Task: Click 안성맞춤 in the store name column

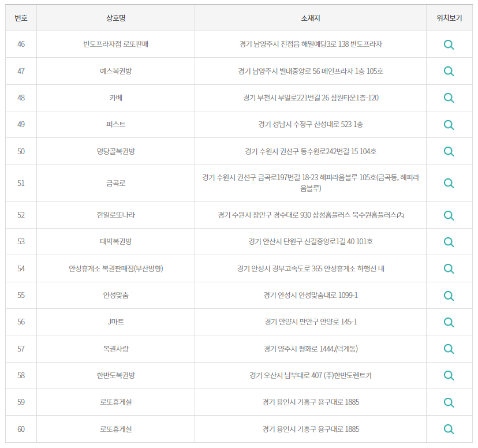Action: (116, 296)
